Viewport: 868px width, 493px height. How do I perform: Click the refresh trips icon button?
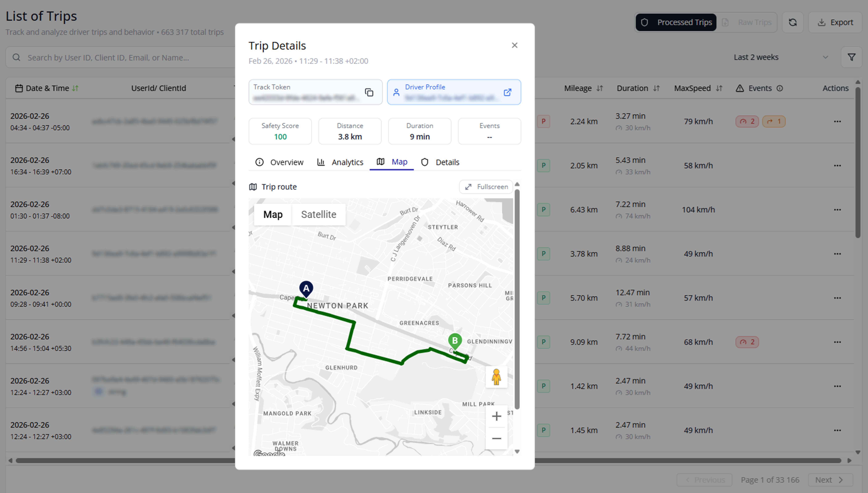pyautogui.click(x=792, y=22)
